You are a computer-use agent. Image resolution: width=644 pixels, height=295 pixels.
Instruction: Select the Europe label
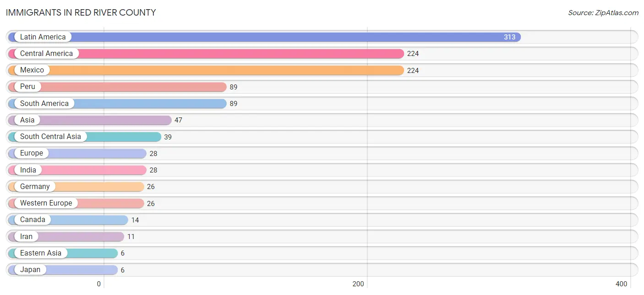click(31, 153)
